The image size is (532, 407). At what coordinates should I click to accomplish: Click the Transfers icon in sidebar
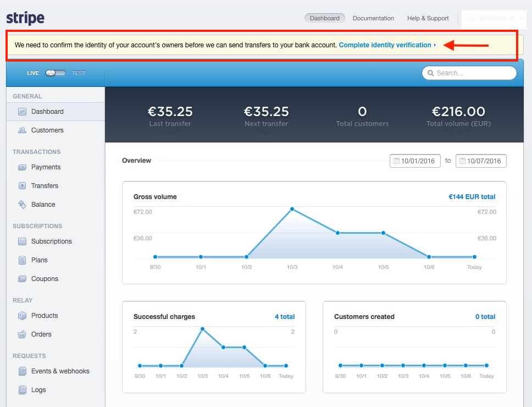(x=22, y=186)
